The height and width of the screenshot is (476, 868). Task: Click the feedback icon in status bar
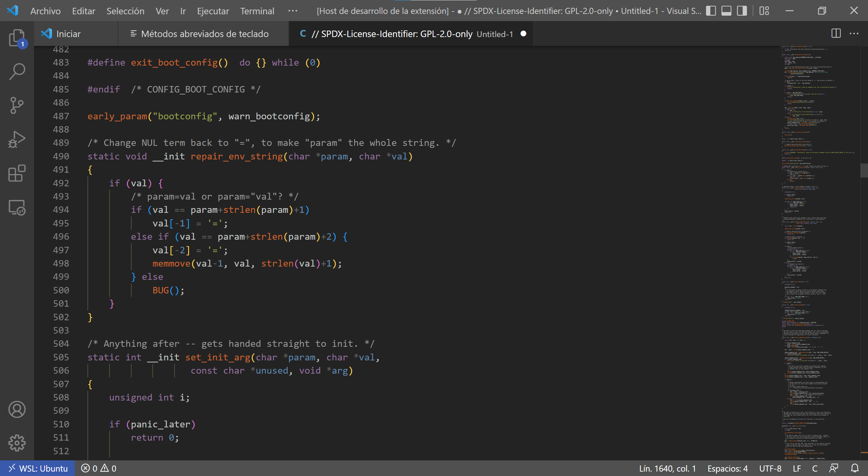click(x=834, y=468)
